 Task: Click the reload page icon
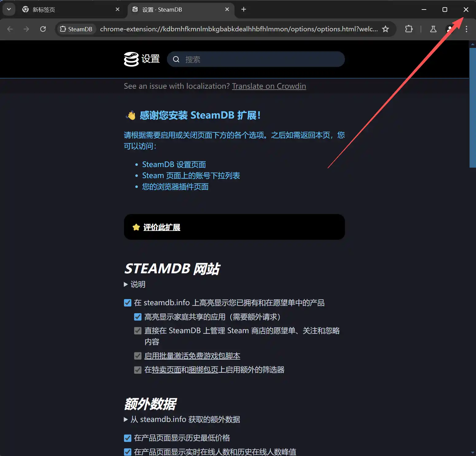(x=43, y=29)
